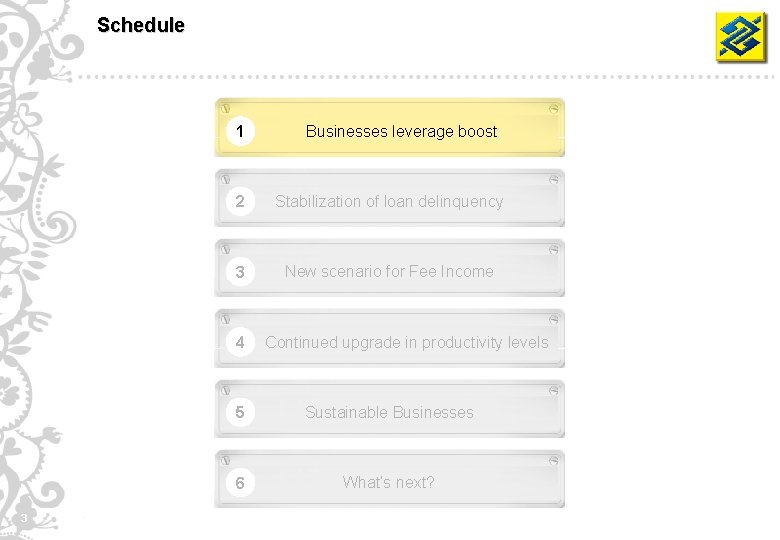Open the 'What's next?' item
Image resolution: width=780 pixels, height=540 pixels.
coord(389,482)
